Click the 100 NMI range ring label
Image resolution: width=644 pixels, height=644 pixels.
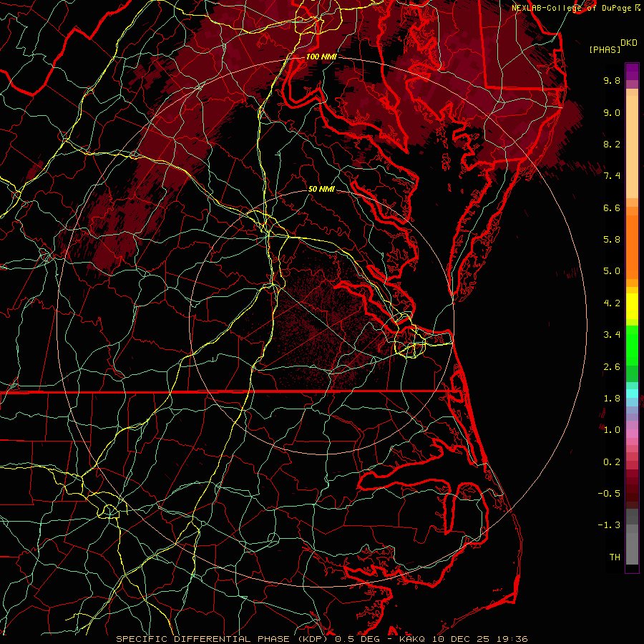321,57
